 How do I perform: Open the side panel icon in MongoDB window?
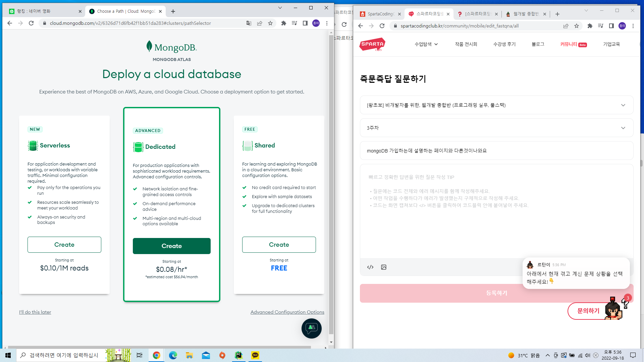[305, 23]
